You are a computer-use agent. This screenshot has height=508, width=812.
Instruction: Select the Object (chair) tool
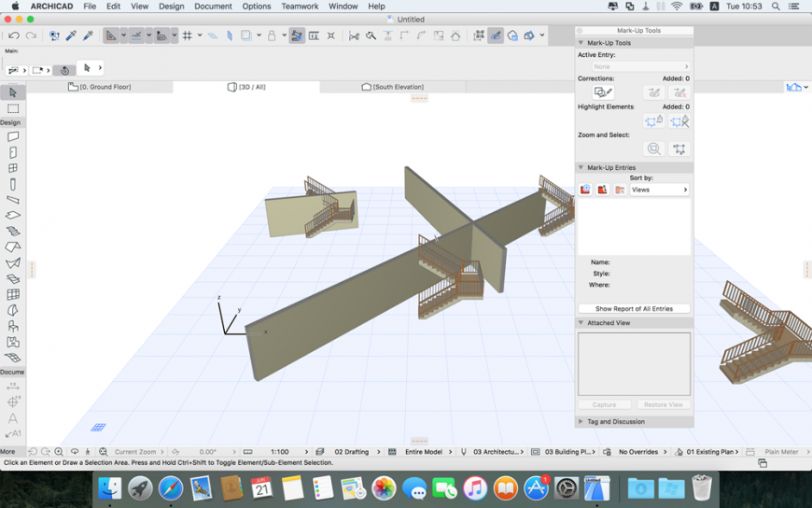(x=13, y=326)
